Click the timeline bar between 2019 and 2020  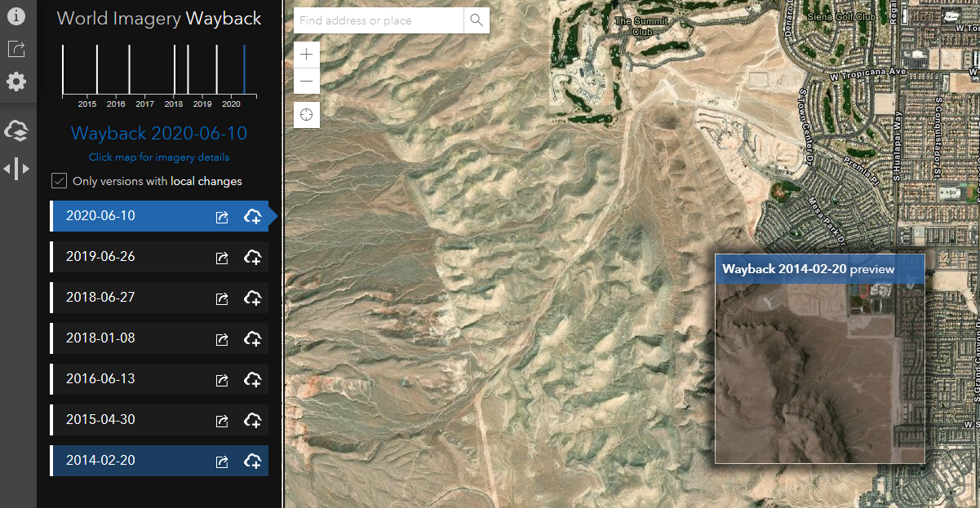pyautogui.click(x=216, y=69)
